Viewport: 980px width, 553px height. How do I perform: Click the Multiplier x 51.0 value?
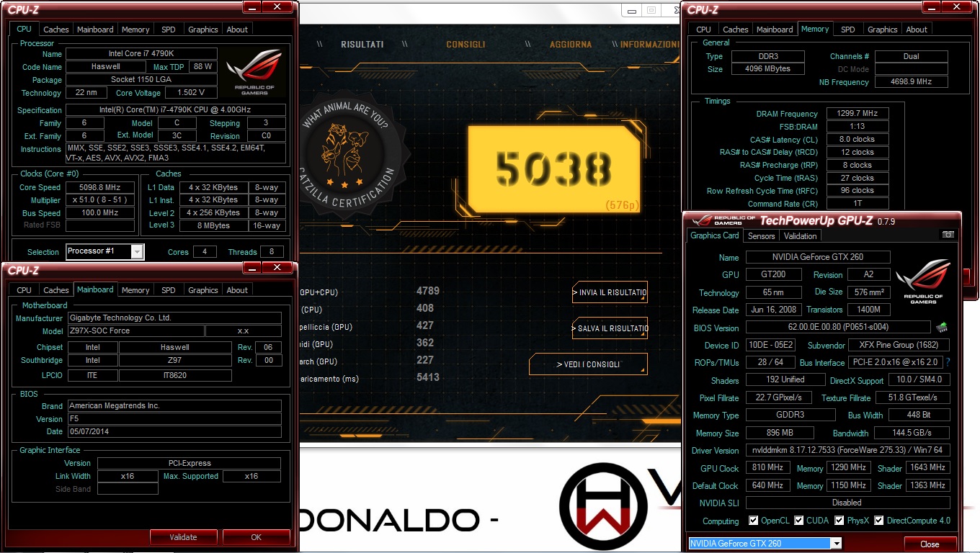[100, 200]
